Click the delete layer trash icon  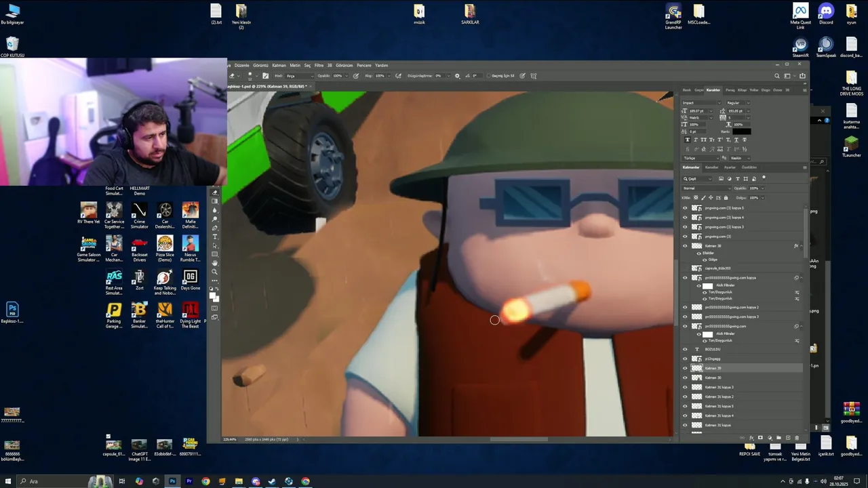[797, 438]
